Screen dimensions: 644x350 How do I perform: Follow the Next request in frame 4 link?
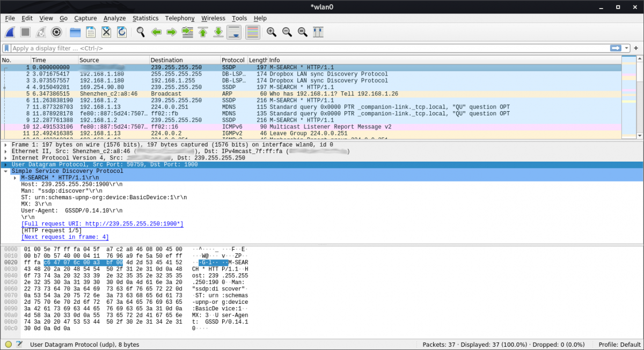click(x=64, y=237)
